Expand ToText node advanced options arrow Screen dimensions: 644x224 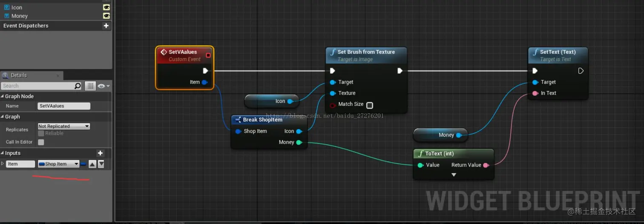click(x=454, y=175)
